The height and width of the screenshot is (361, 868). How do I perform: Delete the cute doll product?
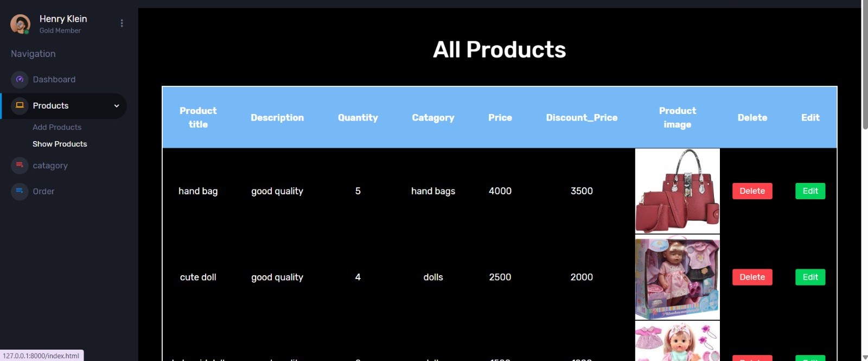click(752, 277)
